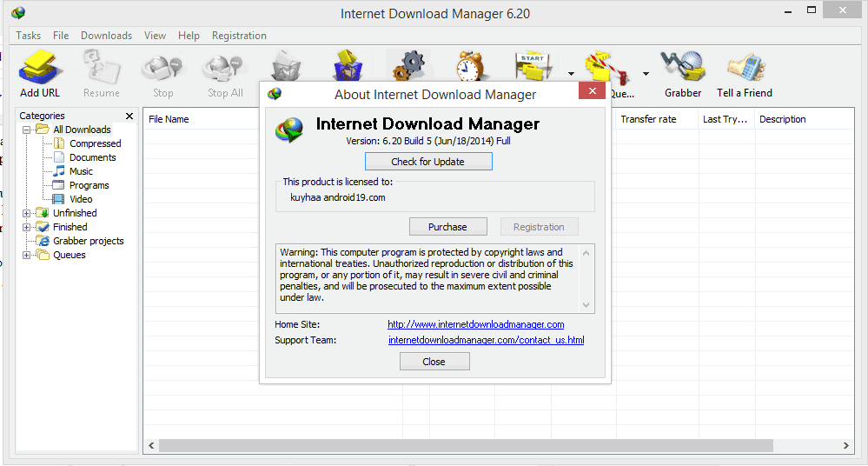Select the All Downloads tree label
The width and height of the screenshot is (868, 466).
(x=82, y=130)
